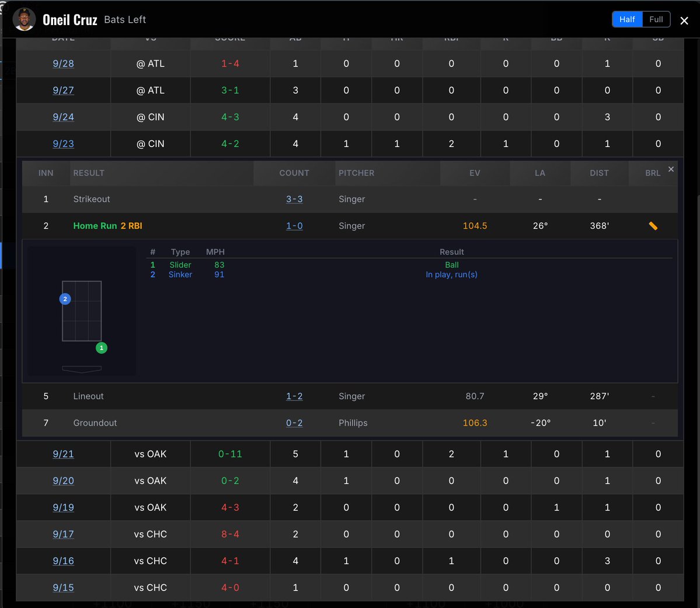Click the Home Run result text
The width and height of the screenshot is (700, 608).
point(95,226)
